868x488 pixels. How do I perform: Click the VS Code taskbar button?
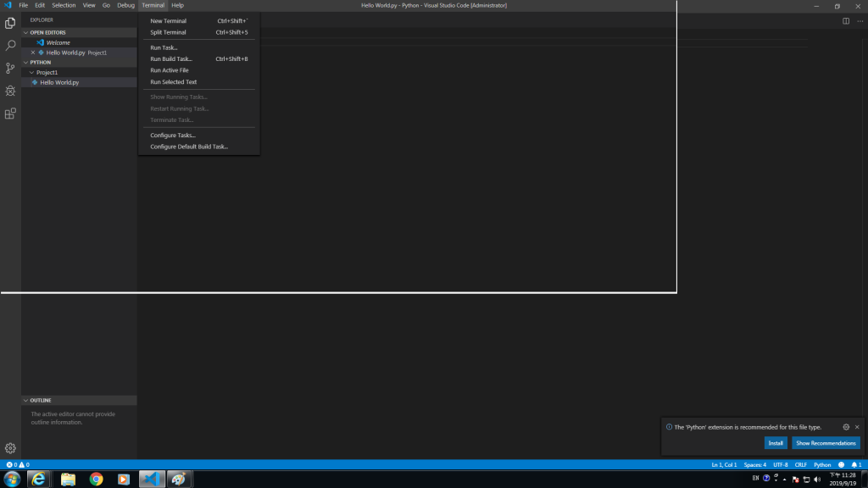152,480
